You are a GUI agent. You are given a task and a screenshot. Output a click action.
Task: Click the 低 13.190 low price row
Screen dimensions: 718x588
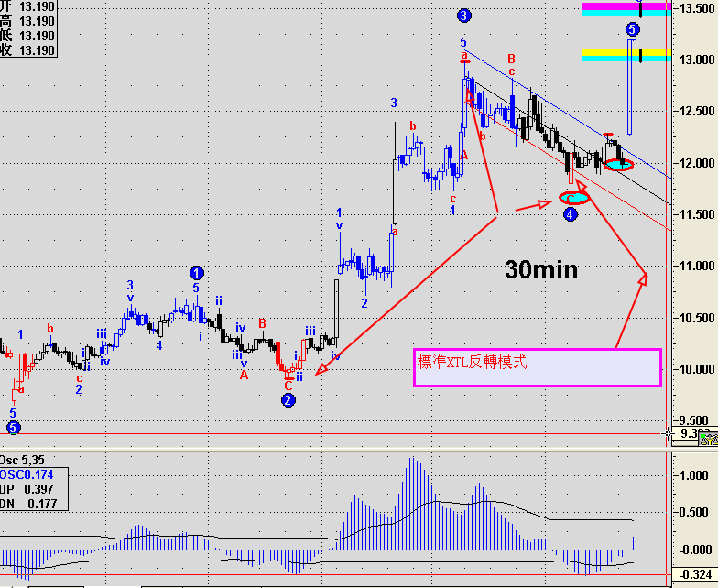pos(27,36)
